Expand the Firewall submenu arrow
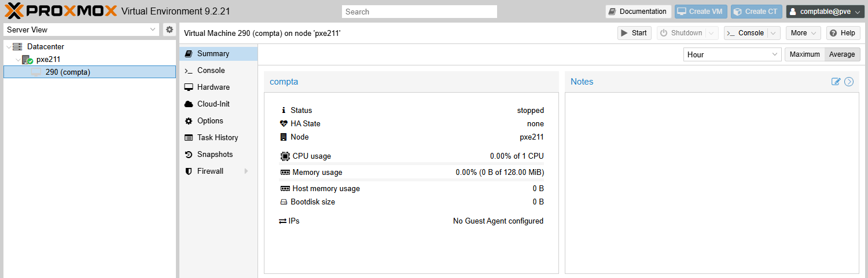The image size is (868, 278). coord(246,171)
